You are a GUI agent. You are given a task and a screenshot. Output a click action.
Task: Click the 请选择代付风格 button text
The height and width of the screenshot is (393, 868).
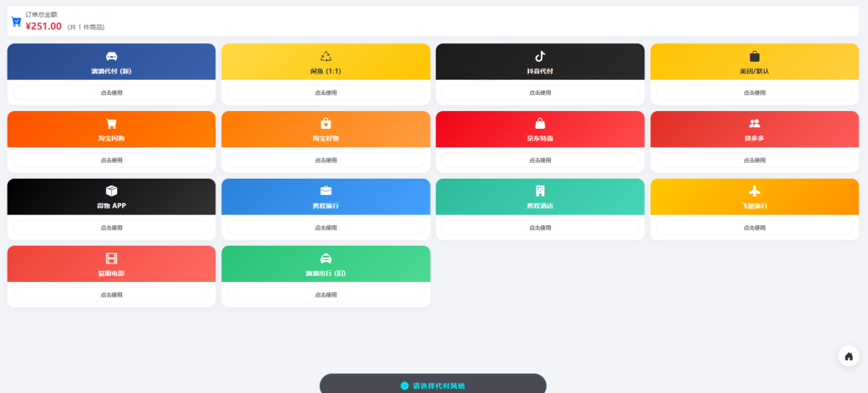pos(439,386)
